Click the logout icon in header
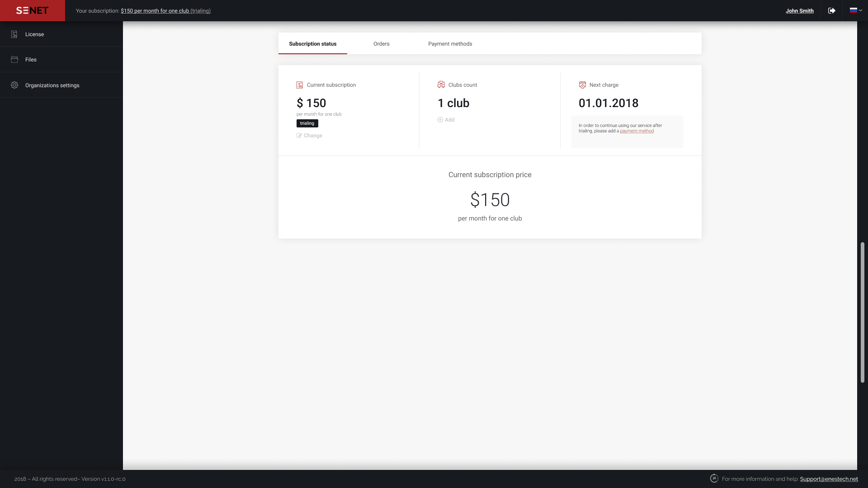Image resolution: width=868 pixels, height=488 pixels. tap(831, 10)
